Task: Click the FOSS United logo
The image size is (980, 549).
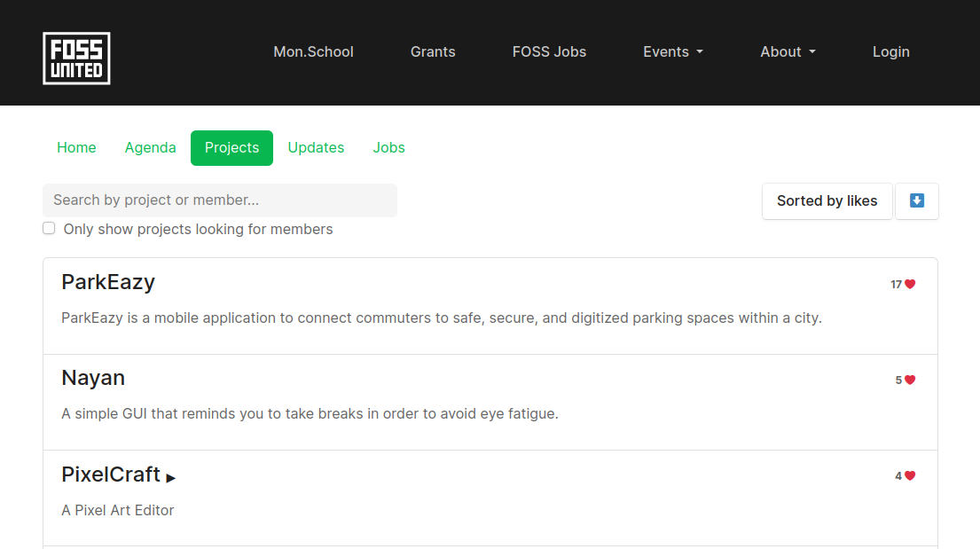Action: click(x=76, y=58)
